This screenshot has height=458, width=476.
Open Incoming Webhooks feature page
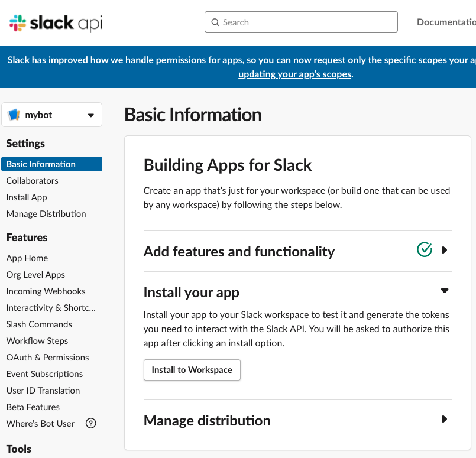(46, 291)
